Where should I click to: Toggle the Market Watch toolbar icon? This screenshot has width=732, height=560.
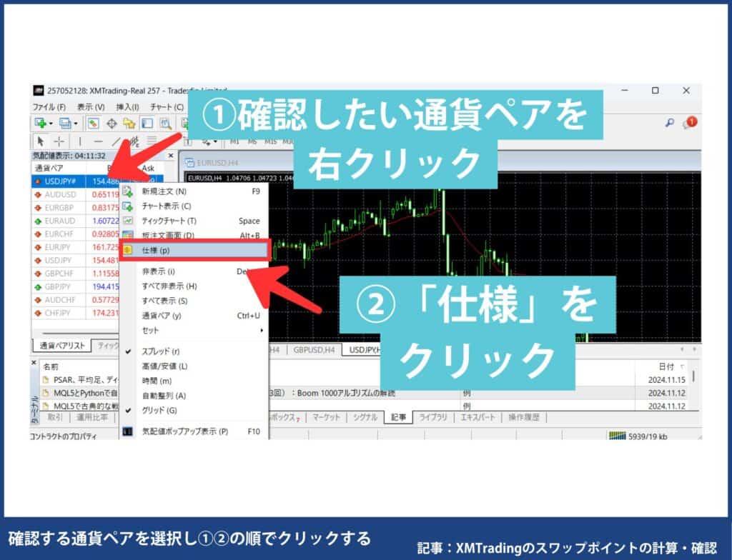94,123
